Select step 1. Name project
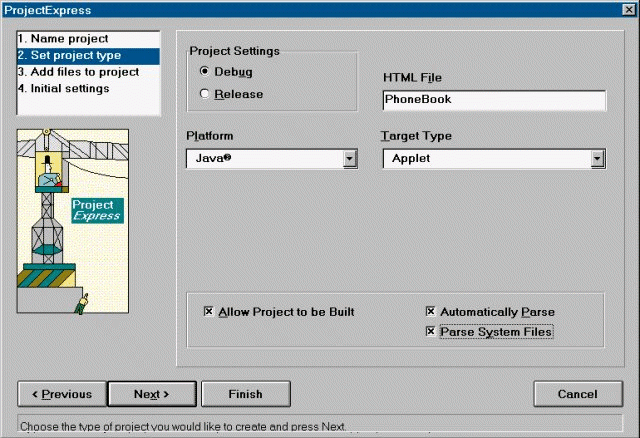640x438 pixels. [62, 39]
